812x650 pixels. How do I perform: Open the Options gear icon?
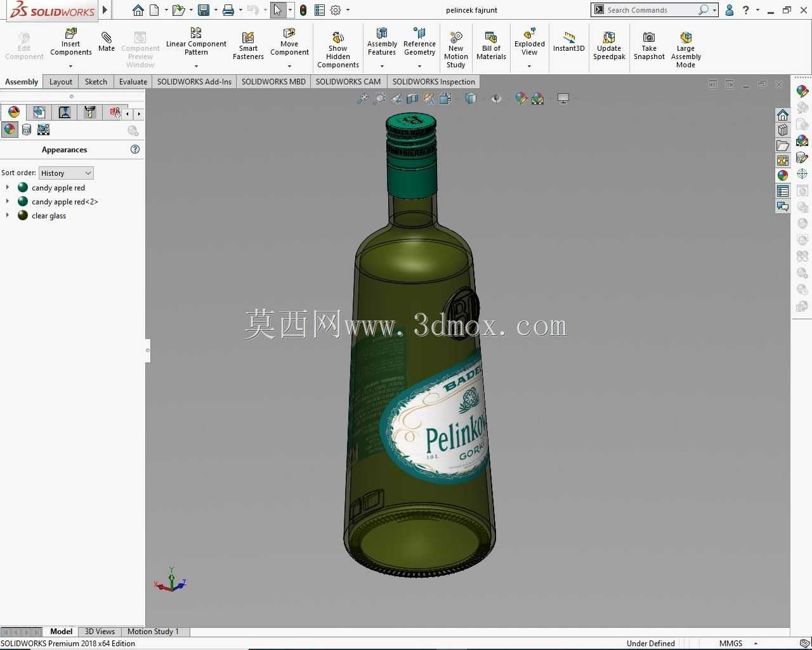point(336,10)
